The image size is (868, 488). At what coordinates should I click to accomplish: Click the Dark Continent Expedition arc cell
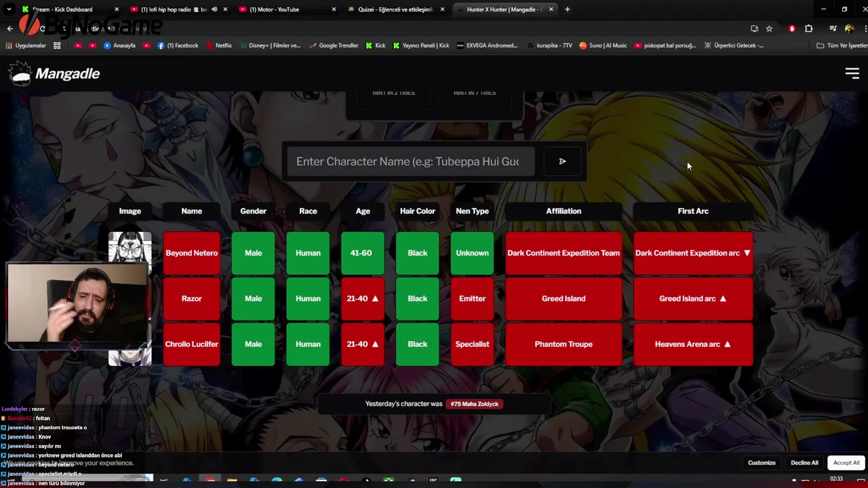(x=693, y=253)
